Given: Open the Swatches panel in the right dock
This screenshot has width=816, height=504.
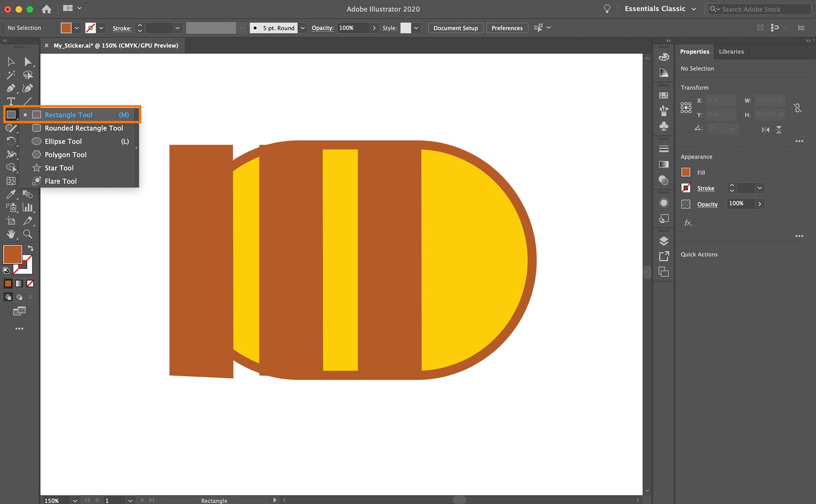Looking at the screenshot, I should (x=664, y=95).
